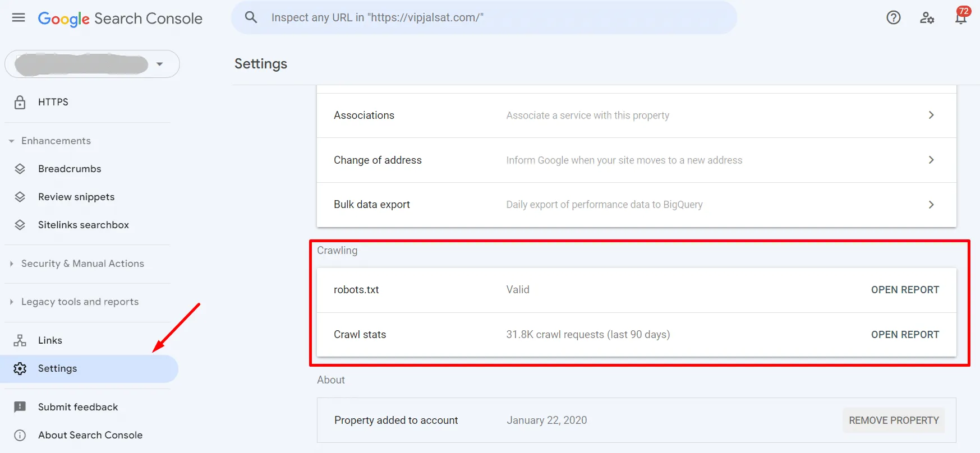Click the Submit feedback icon
Image resolution: width=980 pixels, height=453 pixels.
(20, 407)
